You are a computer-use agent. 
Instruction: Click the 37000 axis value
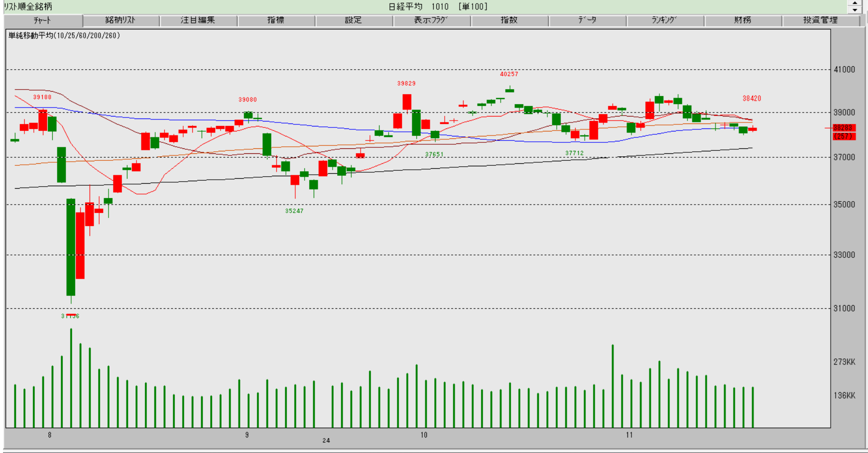tap(844, 157)
